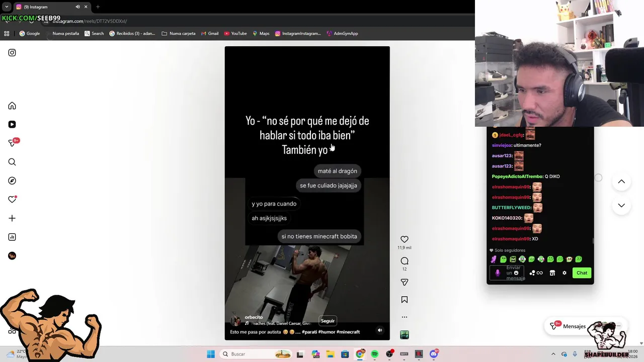The height and width of the screenshot is (362, 644).
Task: Open Messages icon in the left sidebar
Action: point(12,143)
